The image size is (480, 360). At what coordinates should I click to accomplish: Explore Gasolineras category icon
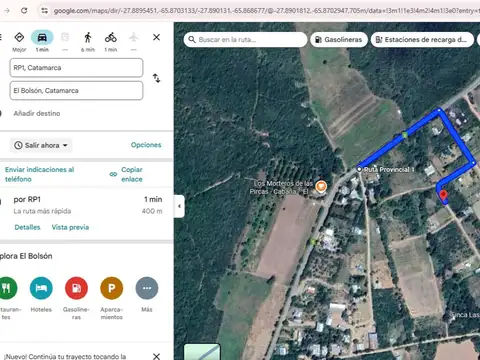tap(76, 288)
